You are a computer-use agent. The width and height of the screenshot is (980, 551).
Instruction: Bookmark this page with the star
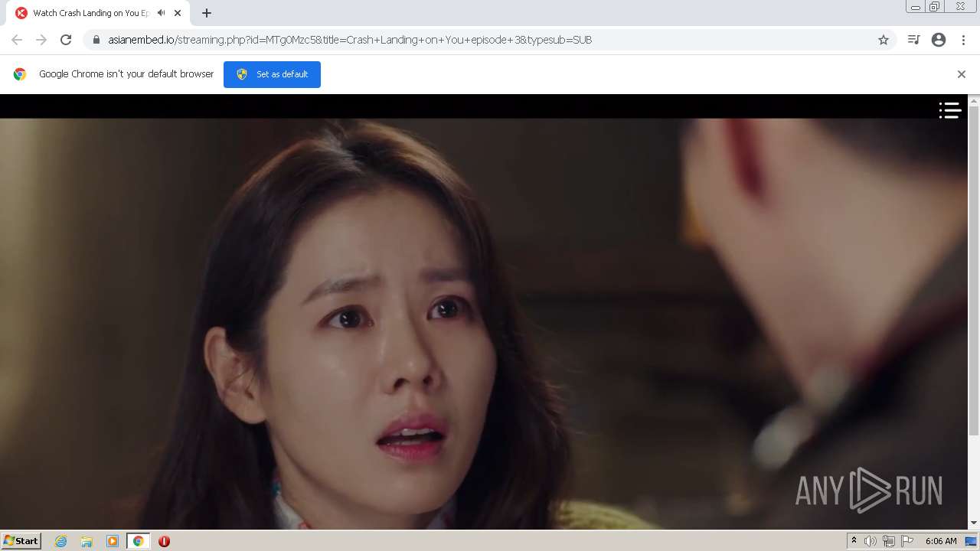pyautogui.click(x=884, y=40)
